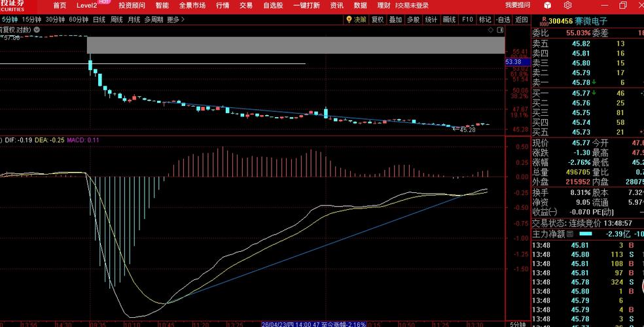Screen dimensions: 644x327
Task: Click DIF value label -0.19
Action: (x=18, y=140)
